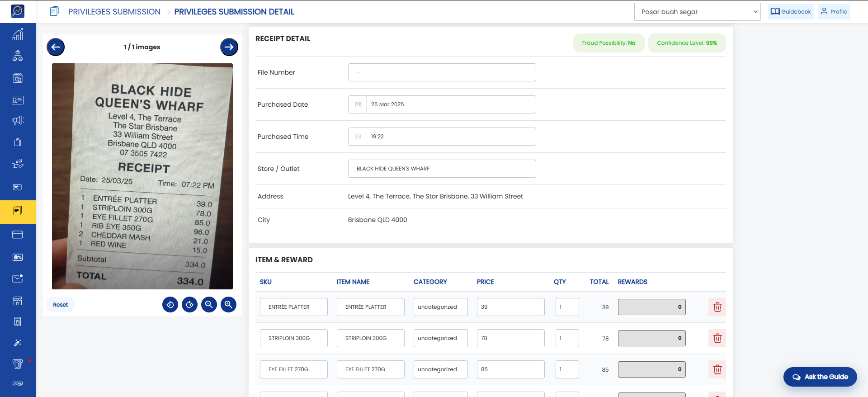Click the Reset button under the image
Screen dimensions: 868x397
[x=61, y=305]
